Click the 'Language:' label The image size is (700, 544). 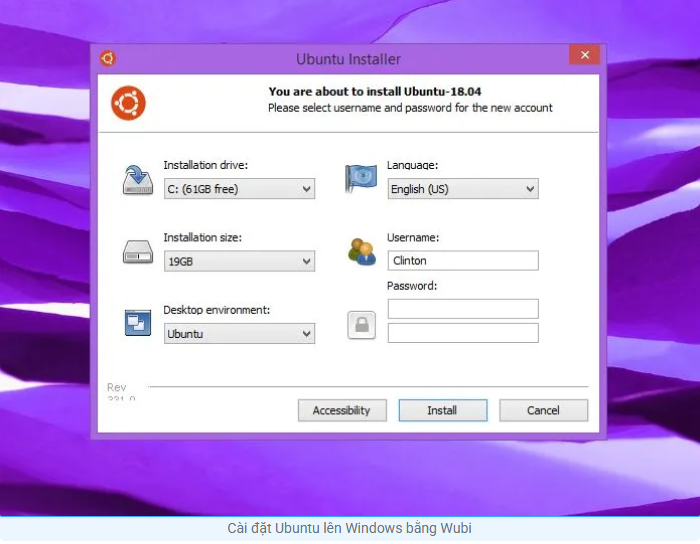(412, 165)
